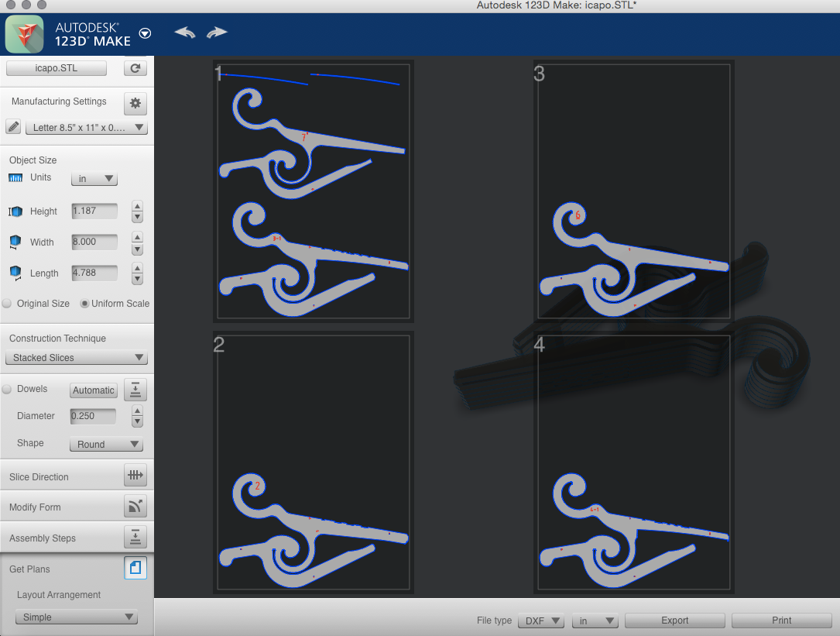Click the pencil icon to edit manufacturing preset
Screen dimensions: 840x636
coord(13,126)
